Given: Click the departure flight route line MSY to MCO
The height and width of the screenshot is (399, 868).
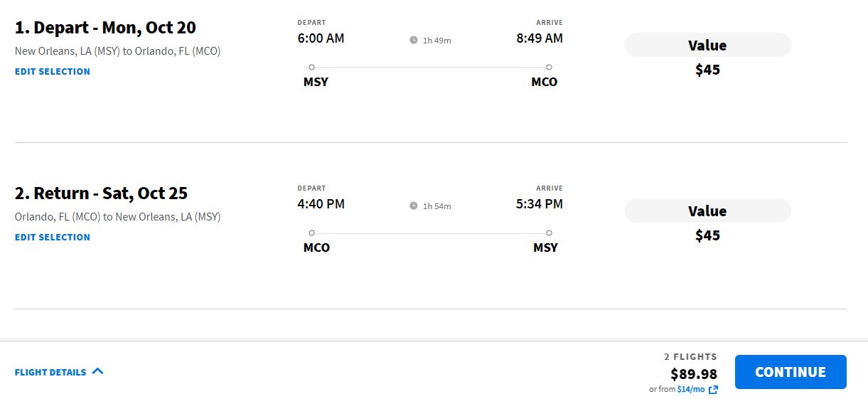Looking at the screenshot, I should 430,68.
